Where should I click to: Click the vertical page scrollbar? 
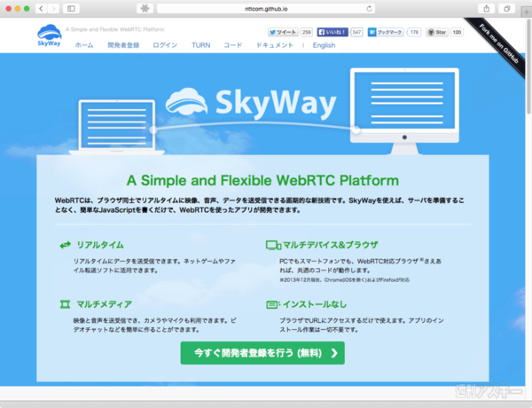pyautogui.click(x=528, y=67)
